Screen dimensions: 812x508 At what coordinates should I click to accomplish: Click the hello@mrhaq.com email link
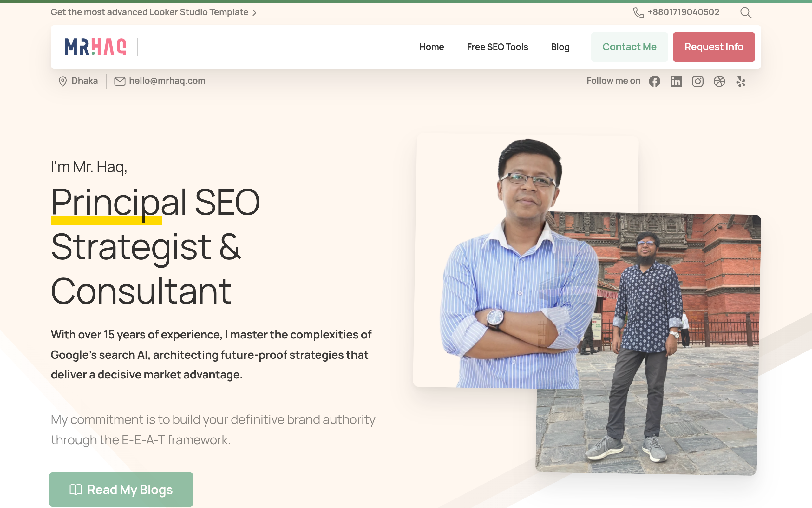[x=167, y=81]
